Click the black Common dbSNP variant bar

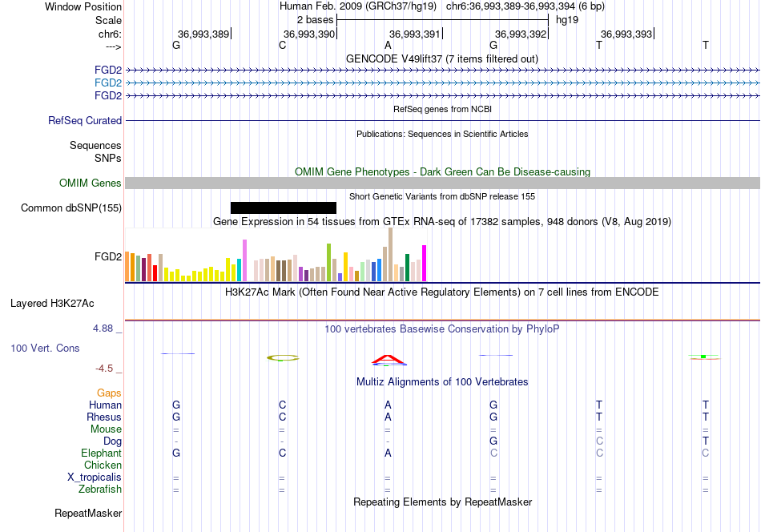point(284,208)
